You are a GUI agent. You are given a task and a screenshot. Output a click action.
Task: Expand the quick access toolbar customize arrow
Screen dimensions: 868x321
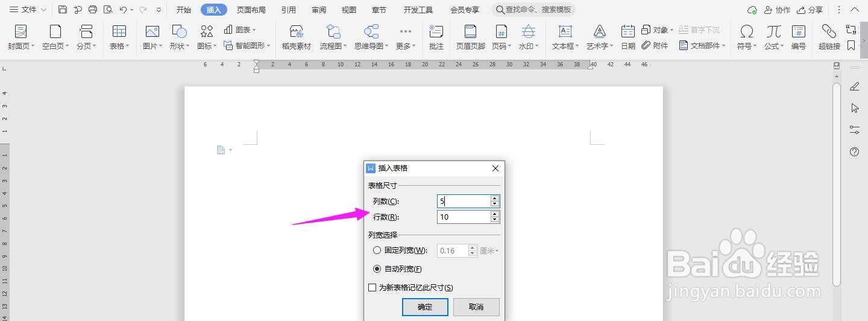pyautogui.click(x=159, y=10)
